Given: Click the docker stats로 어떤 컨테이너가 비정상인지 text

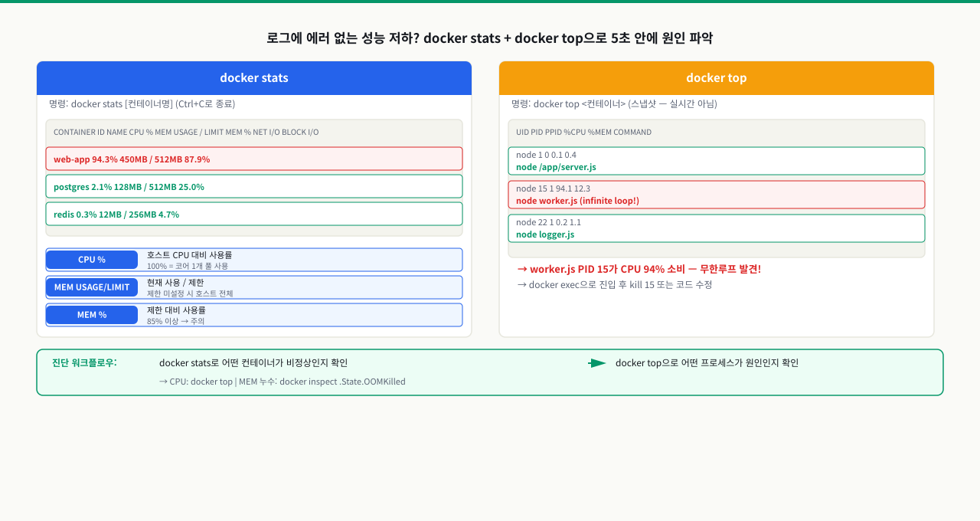Looking at the screenshot, I should pos(253,362).
